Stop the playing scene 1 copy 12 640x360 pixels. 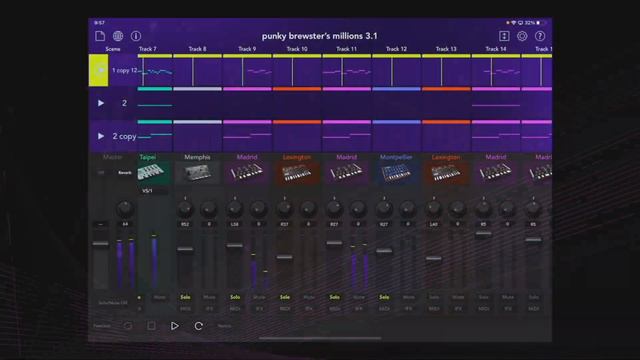pos(99,70)
